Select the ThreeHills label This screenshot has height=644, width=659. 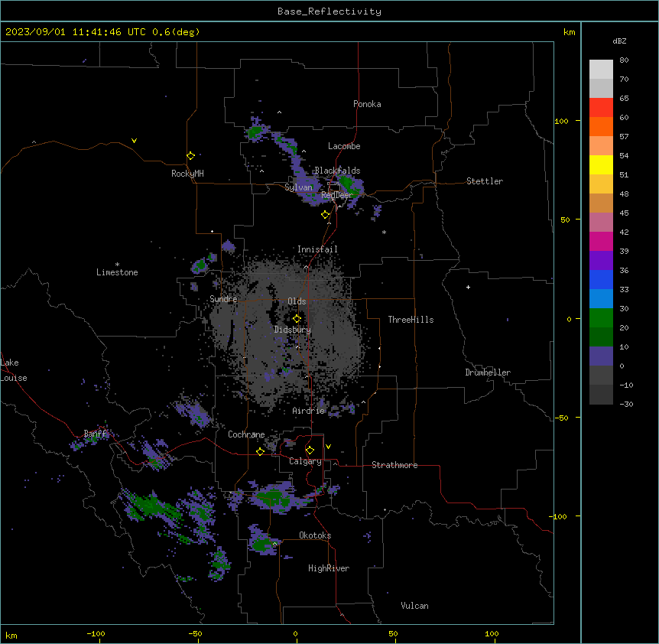coord(411,320)
